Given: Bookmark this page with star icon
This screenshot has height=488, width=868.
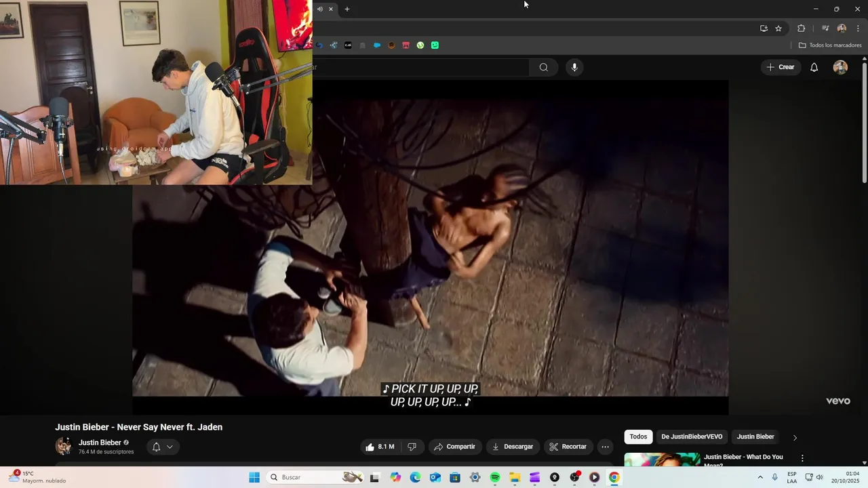Looking at the screenshot, I should point(778,28).
